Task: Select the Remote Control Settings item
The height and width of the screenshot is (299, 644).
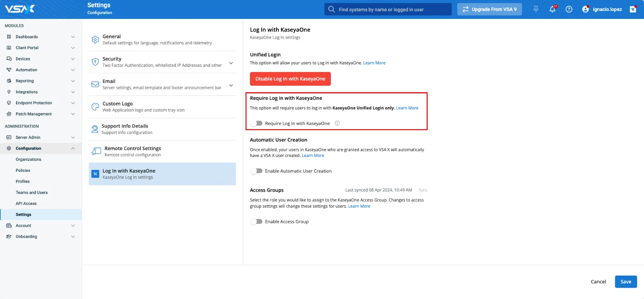Action: pyautogui.click(x=132, y=151)
